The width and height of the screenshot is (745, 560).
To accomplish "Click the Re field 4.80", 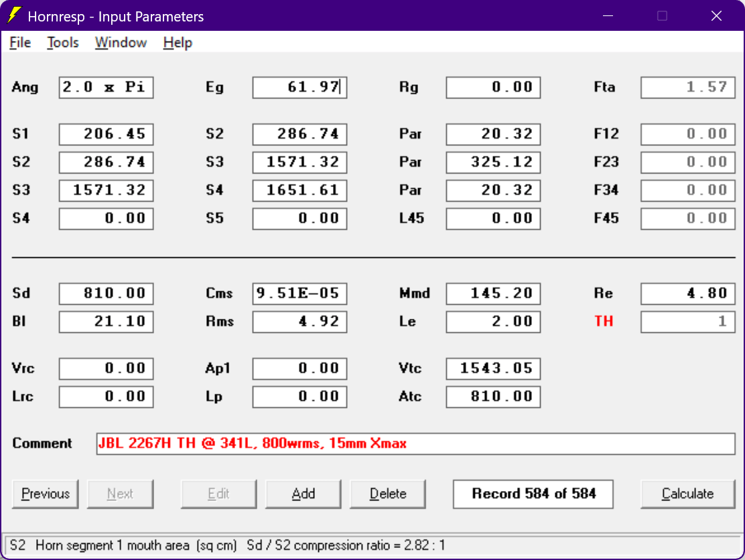I will [687, 293].
